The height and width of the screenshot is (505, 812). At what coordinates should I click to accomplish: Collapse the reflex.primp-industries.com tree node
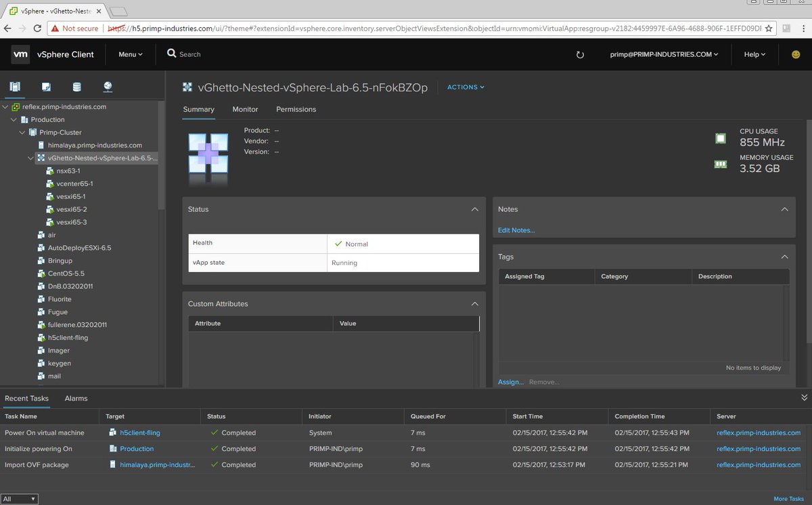6,107
